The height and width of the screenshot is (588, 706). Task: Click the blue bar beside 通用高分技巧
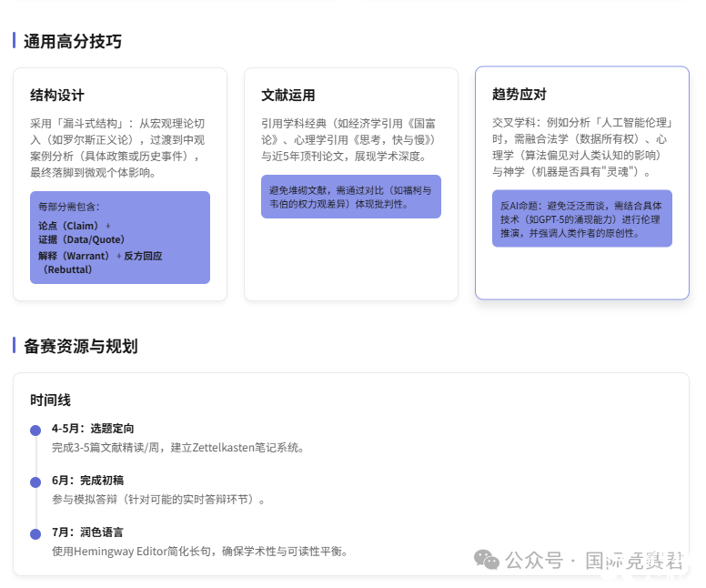click(x=15, y=41)
